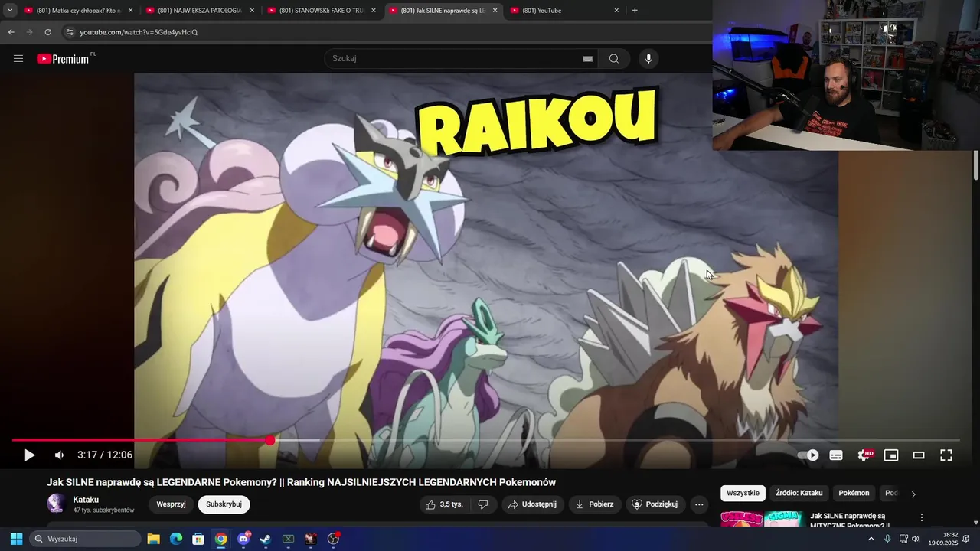The width and height of the screenshot is (980, 551).
Task: Toggle autoplay switch in player
Action: point(808,455)
